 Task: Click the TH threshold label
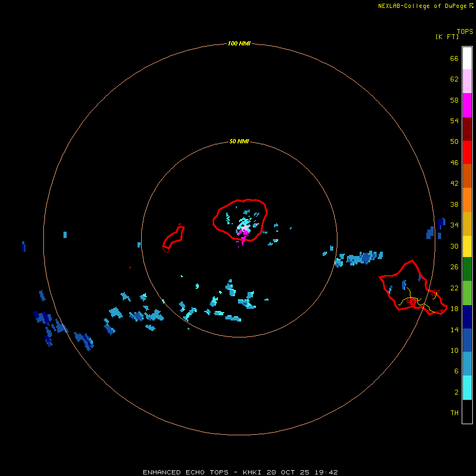[454, 413]
